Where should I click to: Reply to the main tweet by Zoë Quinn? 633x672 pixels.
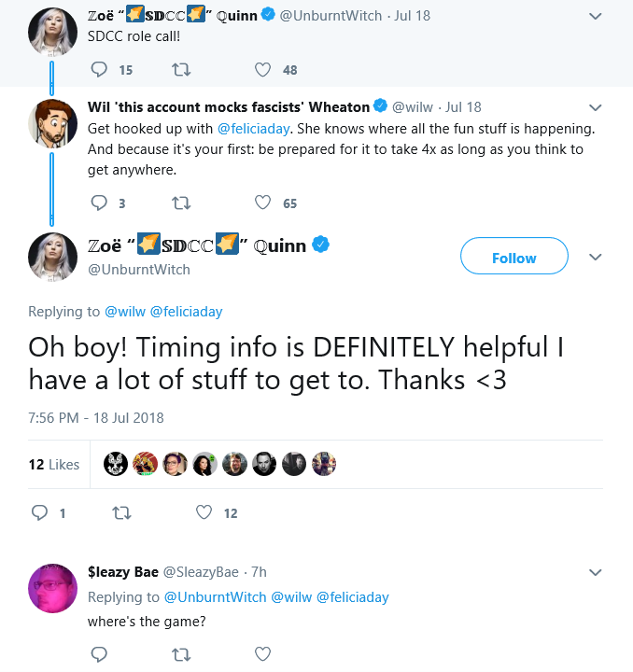pos(40,512)
